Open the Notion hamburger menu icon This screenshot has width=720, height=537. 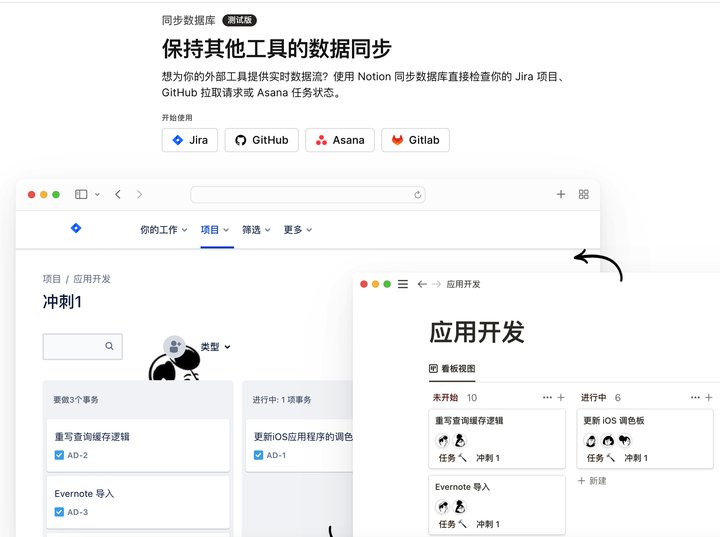[403, 284]
